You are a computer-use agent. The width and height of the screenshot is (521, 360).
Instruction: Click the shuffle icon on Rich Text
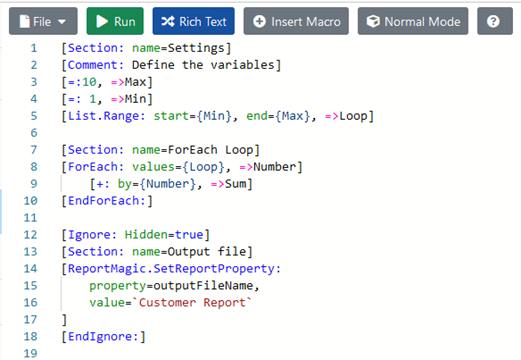pos(168,22)
